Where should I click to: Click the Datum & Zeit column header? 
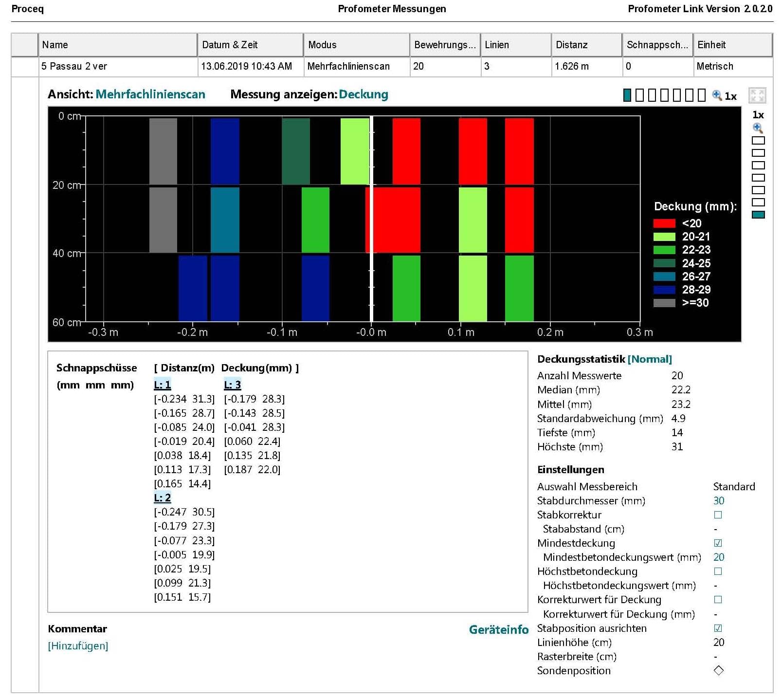(x=250, y=45)
